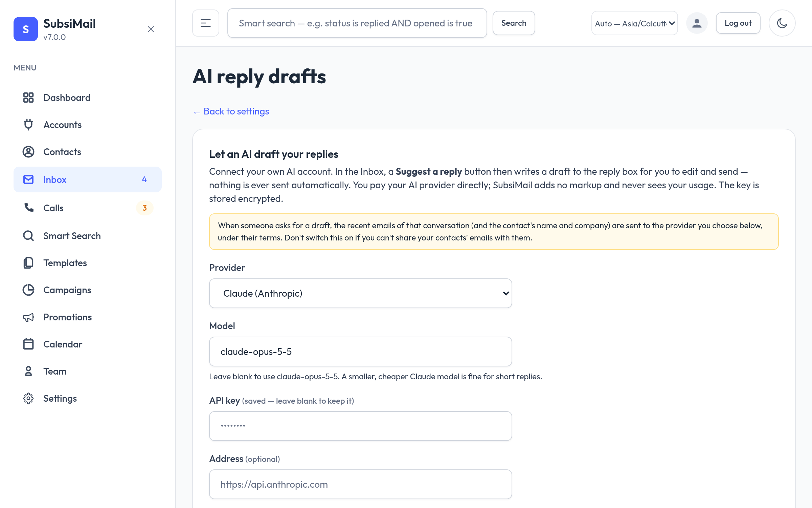Image resolution: width=812 pixels, height=508 pixels.
Task: Follow the Back to settings link
Action: click(231, 111)
